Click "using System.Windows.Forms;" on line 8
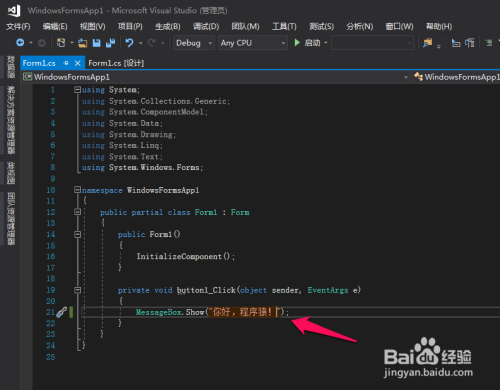Screen dimensions: 500x390 pyautogui.click(x=142, y=167)
